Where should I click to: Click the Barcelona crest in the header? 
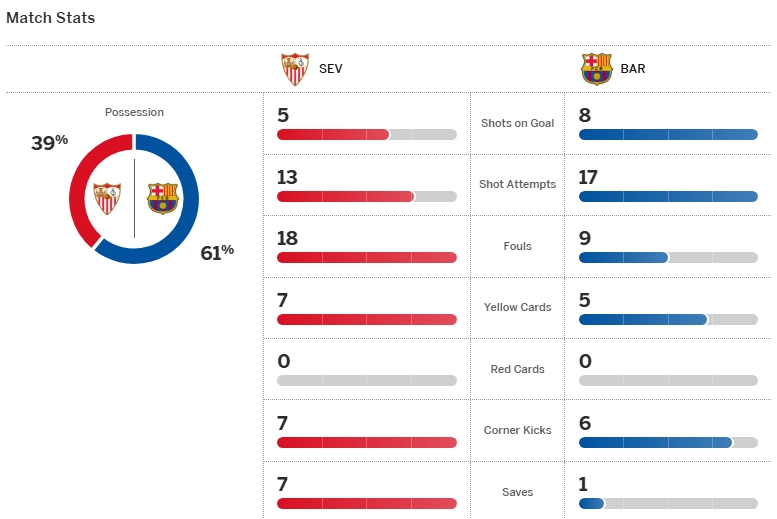596,69
